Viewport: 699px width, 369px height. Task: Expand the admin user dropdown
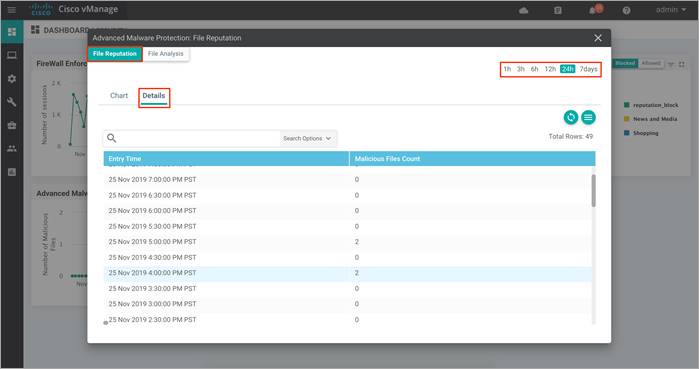click(671, 9)
